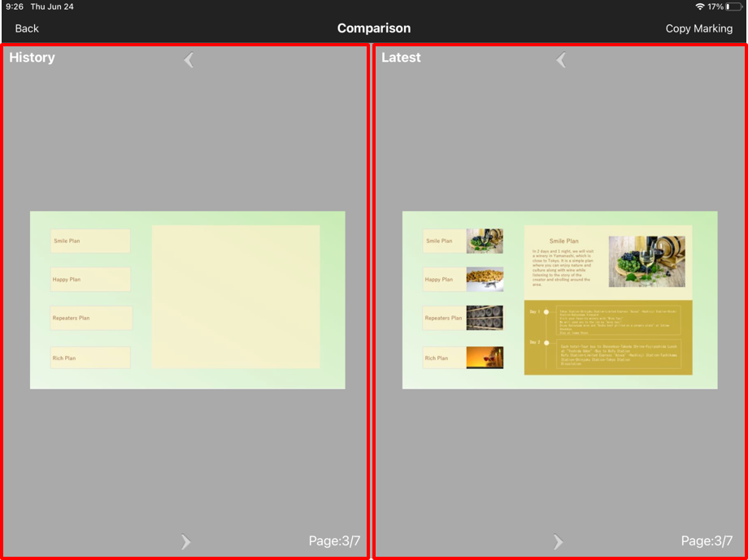Click Repeaters Plan barrels thumbnail in Latest
The image size is (748, 560).
[485, 318]
